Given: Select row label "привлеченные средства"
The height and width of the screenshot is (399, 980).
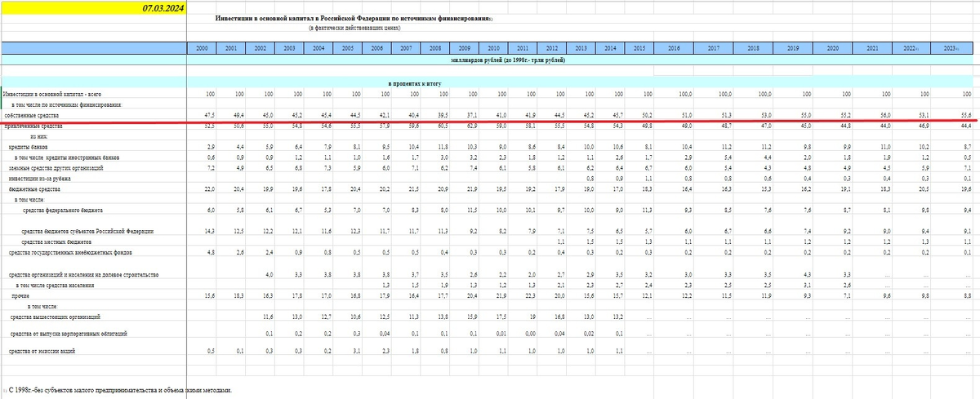Looking at the screenshot, I should pos(35,126).
